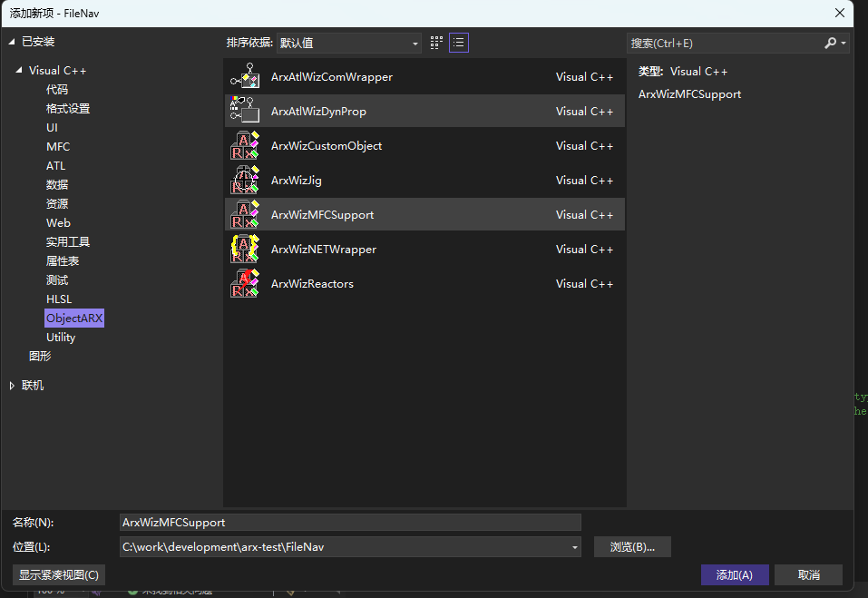Switch to list view layout
The width and height of the screenshot is (868, 598).
(x=459, y=43)
